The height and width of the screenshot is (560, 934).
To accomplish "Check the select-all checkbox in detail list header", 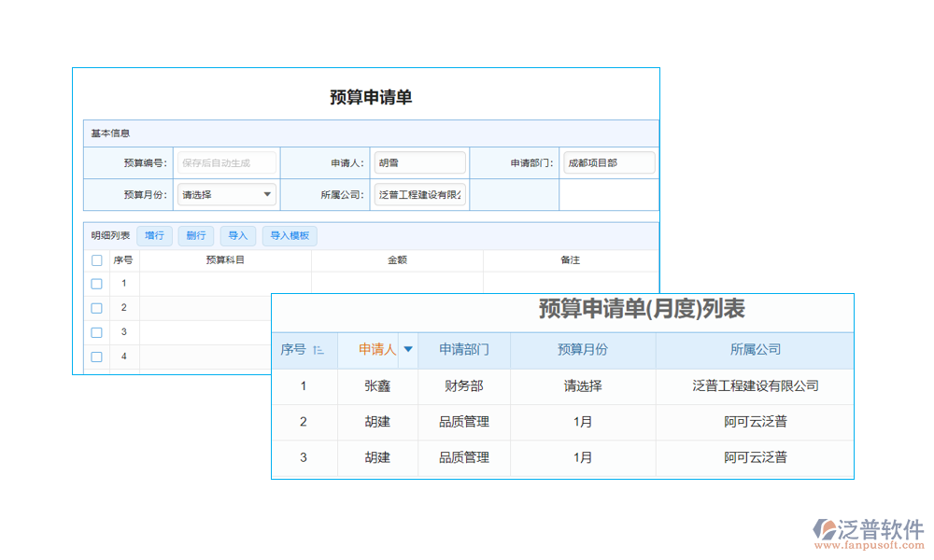I will point(96,259).
